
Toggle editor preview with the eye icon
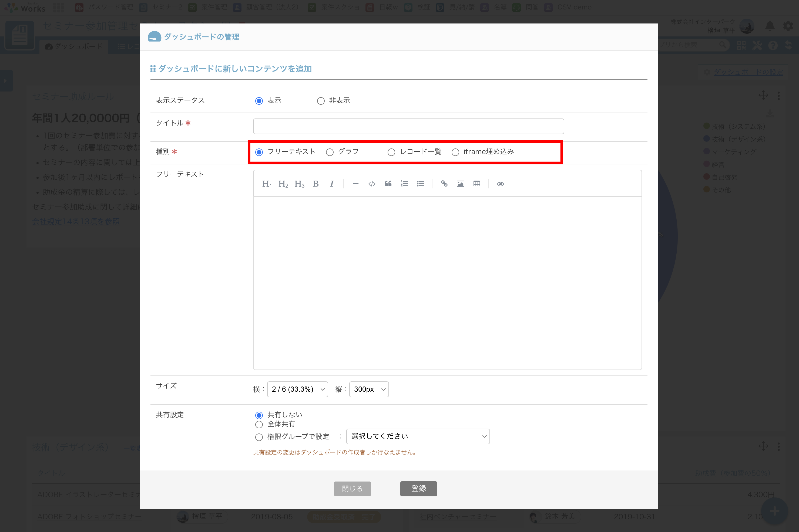pyautogui.click(x=500, y=184)
